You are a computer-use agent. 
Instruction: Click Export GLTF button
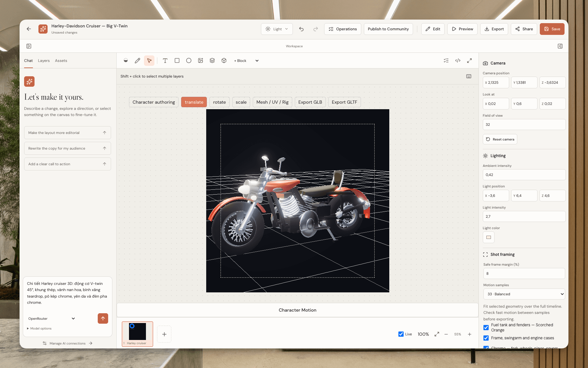pos(344,102)
